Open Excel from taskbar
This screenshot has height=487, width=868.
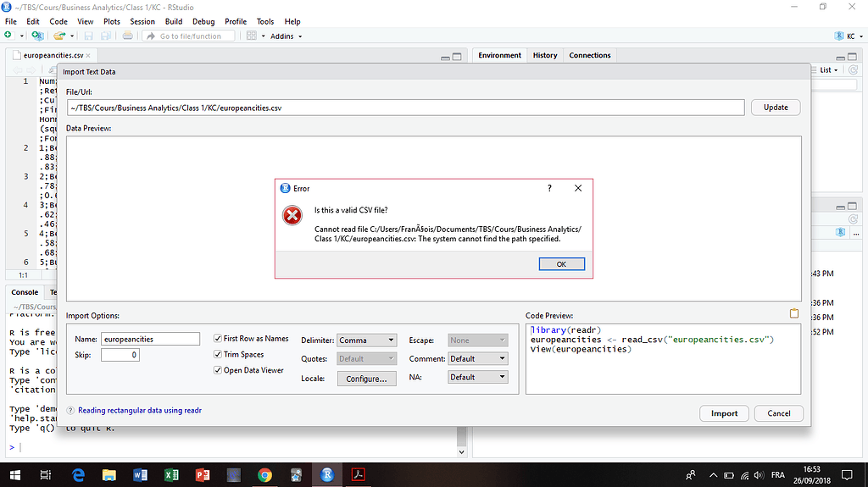click(x=171, y=475)
